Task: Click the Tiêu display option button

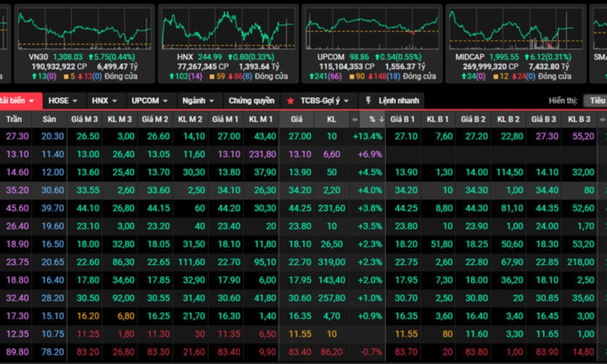Action: point(595,101)
